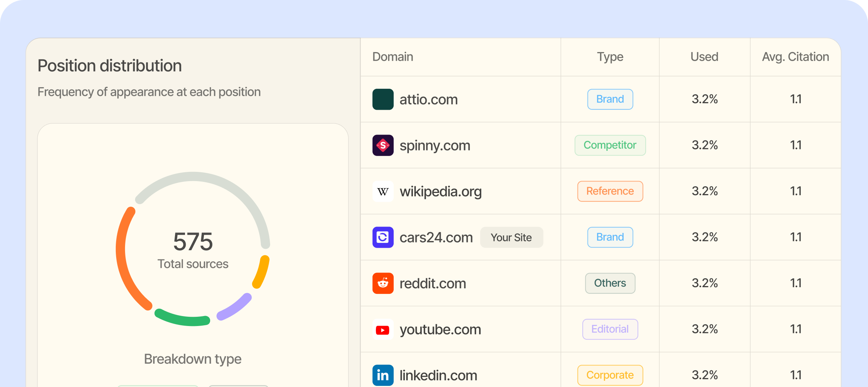The width and height of the screenshot is (868, 387).
Task: Click the Your Site badge
Action: pos(511,237)
